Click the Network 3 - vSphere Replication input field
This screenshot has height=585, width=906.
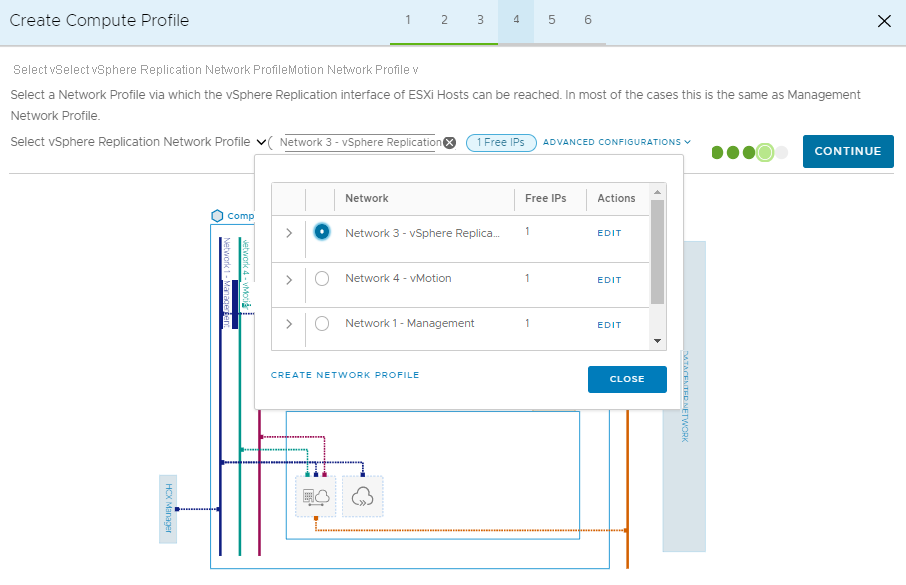(x=360, y=142)
